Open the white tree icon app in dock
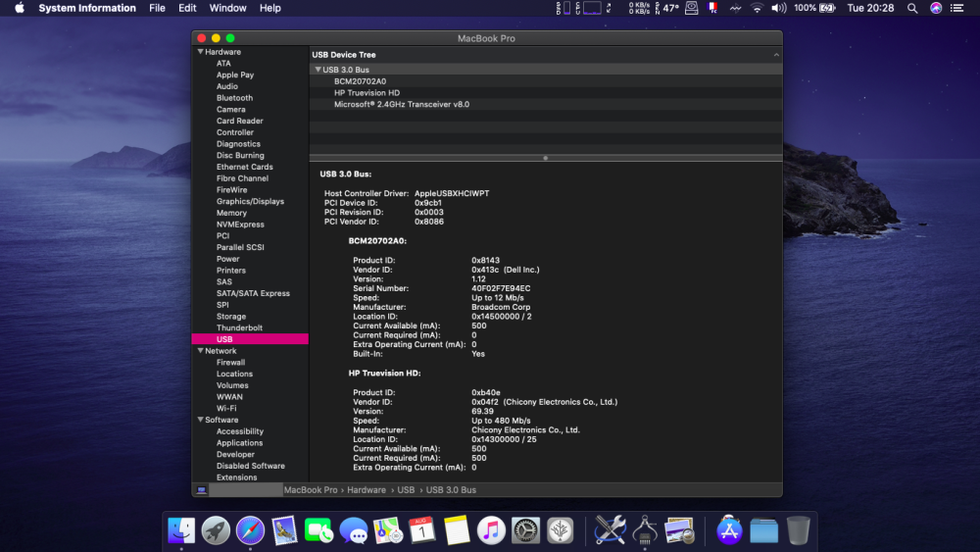The image size is (980, 552). tap(560, 530)
